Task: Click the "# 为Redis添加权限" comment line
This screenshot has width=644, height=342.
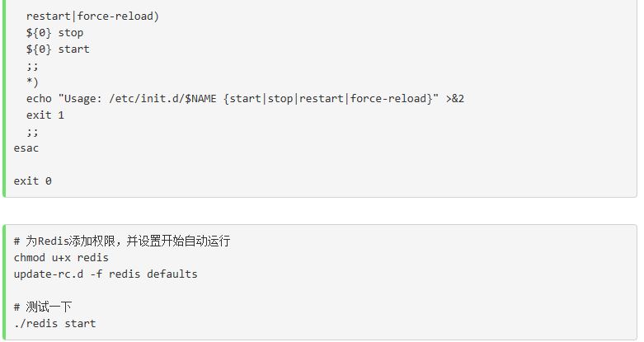Action: point(122,241)
